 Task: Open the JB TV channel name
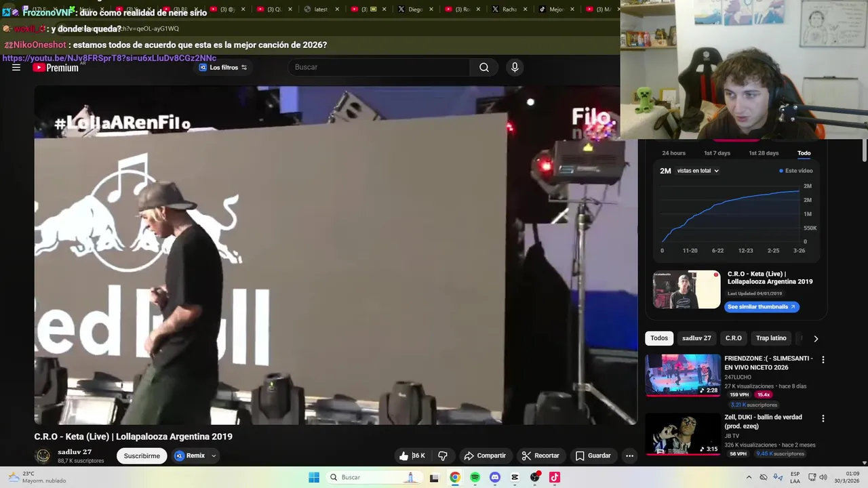732,436
